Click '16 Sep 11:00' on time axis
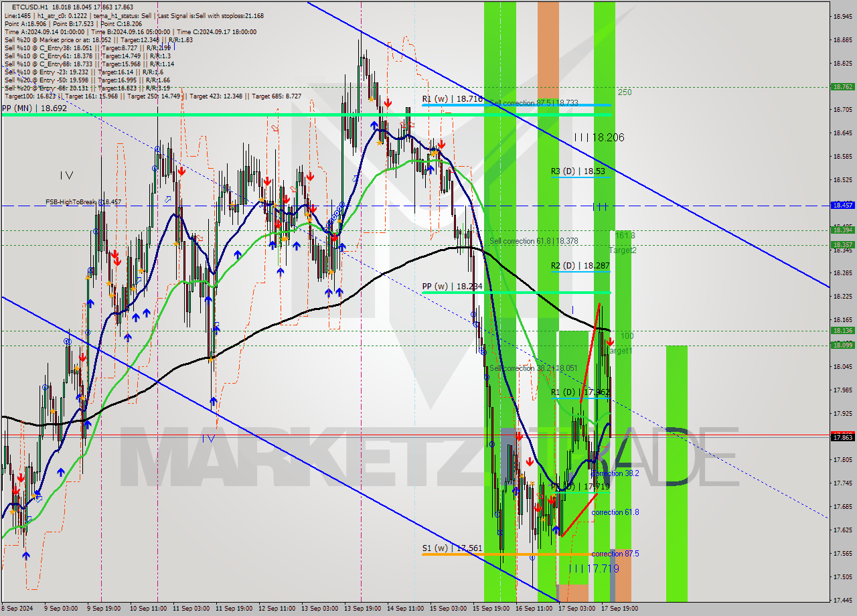Viewport: 857px width, 616px height. click(534, 609)
